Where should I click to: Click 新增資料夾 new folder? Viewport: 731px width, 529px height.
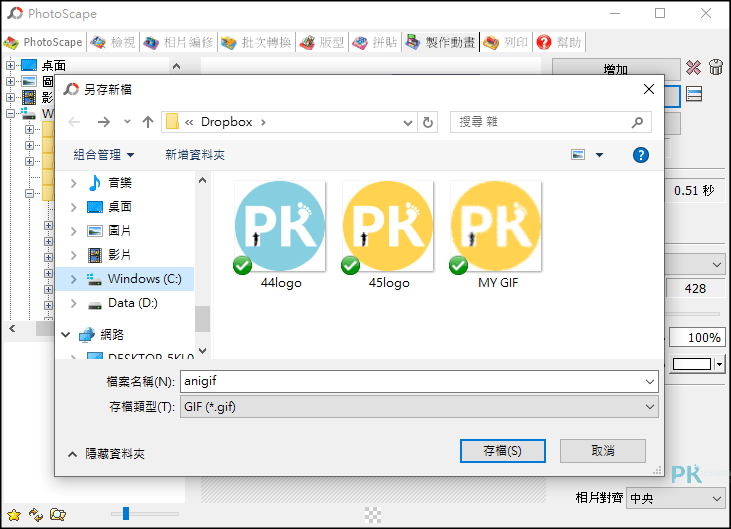coord(195,155)
